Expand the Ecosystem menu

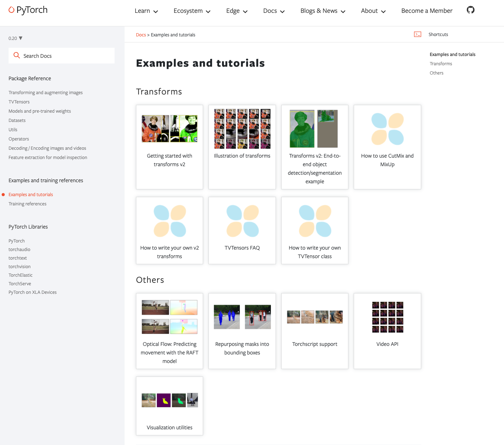point(192,11)
